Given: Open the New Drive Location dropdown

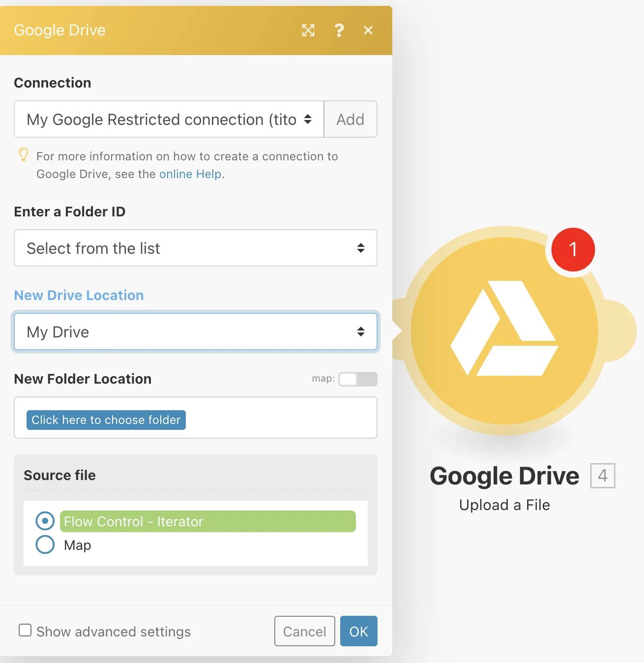Looking at the screenshot, I should pyautogui.click(x=196, y=331).
